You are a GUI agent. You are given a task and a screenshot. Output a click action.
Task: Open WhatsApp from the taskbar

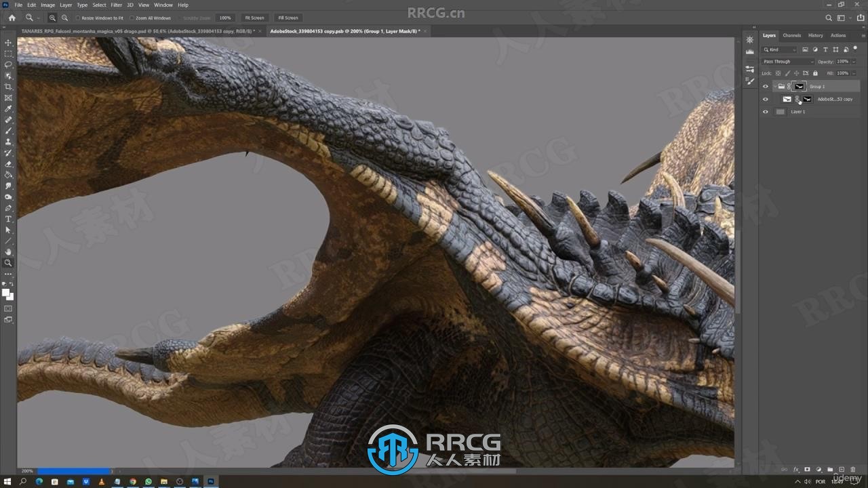(x=149, y=482)
